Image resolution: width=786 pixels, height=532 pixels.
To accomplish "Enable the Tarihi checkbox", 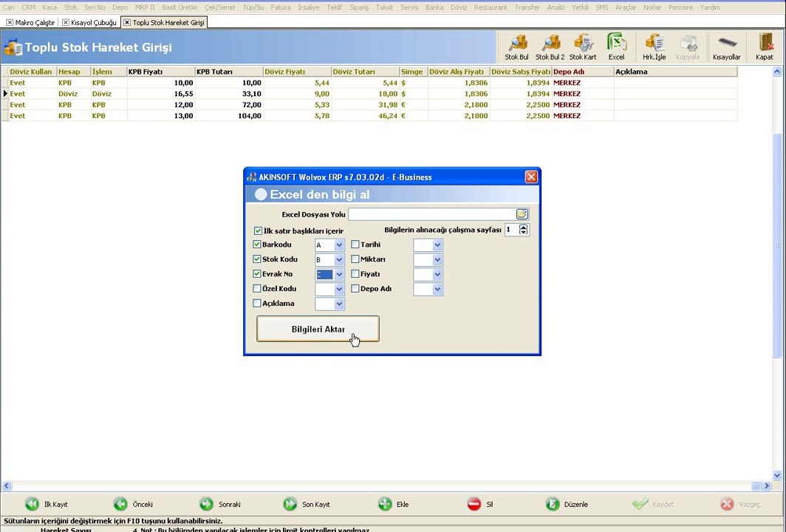I will point(355,244).
